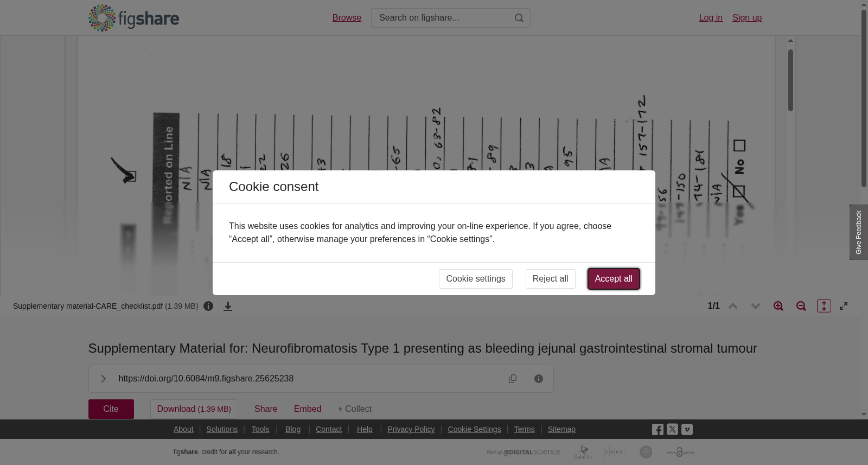The width and height of the screenshot is (868, 465).
Task: Click the document viewer scrollbar thumb
Action: click(x=791, y=80)
